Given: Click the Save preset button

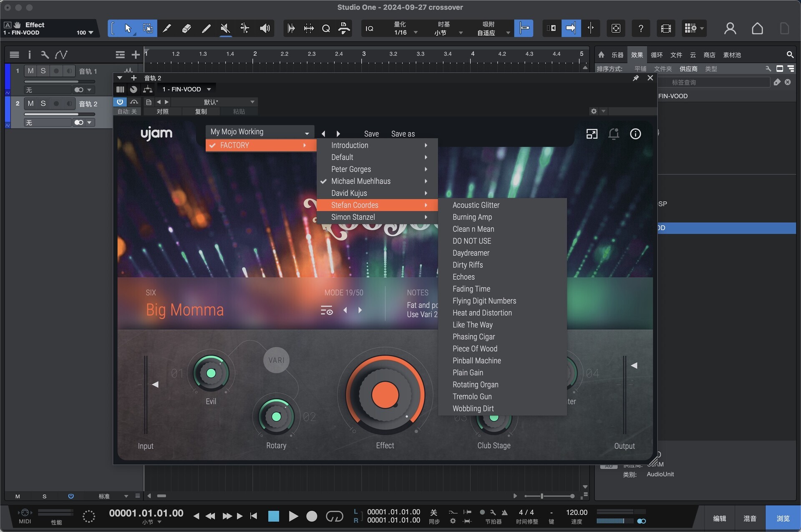Looking at the screenshot, I should (x=371, y=134).
